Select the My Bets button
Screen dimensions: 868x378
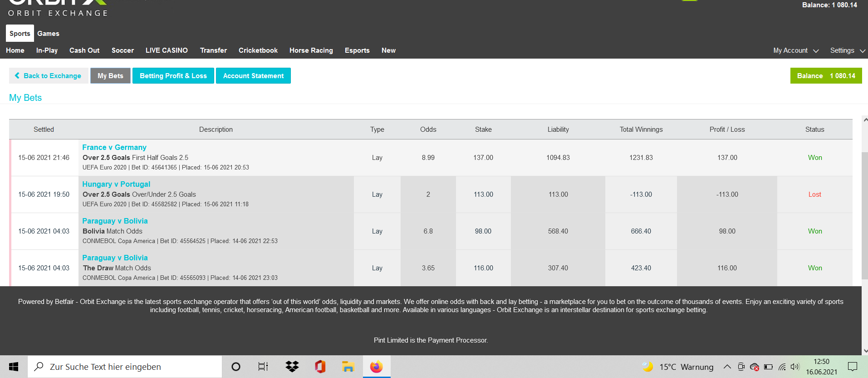(x=110, y=76)
